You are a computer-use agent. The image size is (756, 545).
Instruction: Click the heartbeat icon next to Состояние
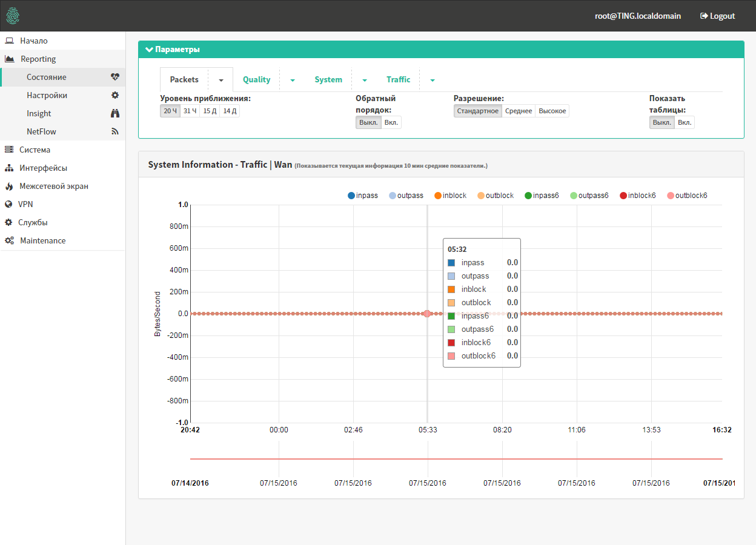click(115, 77)
